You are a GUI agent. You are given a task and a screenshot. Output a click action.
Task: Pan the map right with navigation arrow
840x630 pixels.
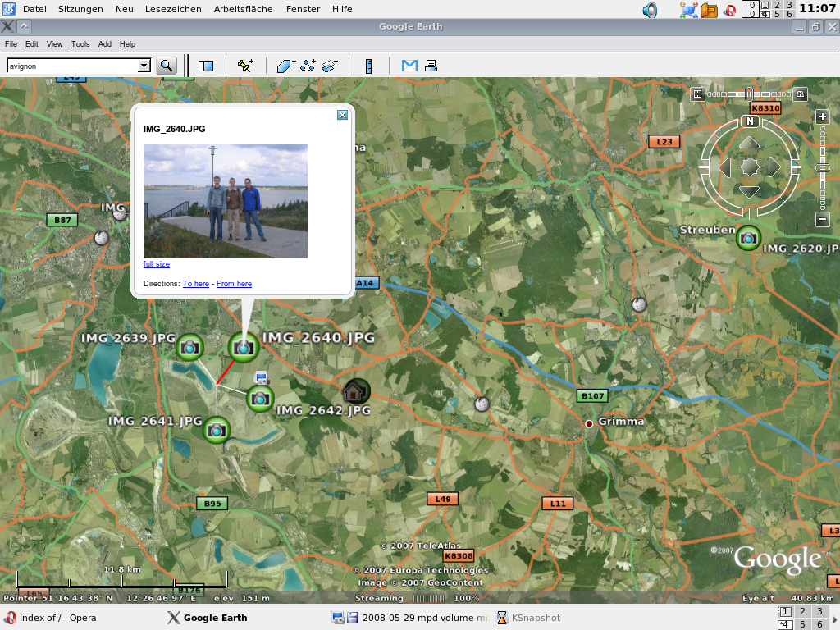[774, 167]
